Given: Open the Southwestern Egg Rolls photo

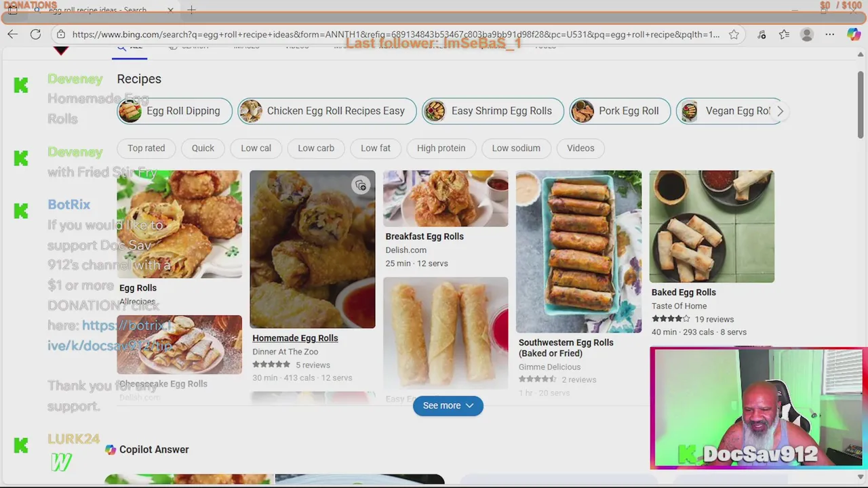Looking at the screenshot, I should (578, 251).
